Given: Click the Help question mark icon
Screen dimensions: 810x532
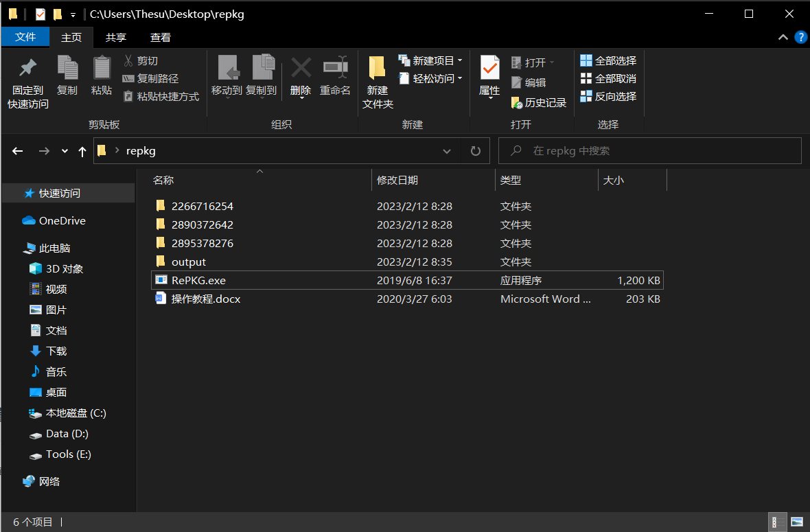Looking at the screenshot, I should point(800,37).
